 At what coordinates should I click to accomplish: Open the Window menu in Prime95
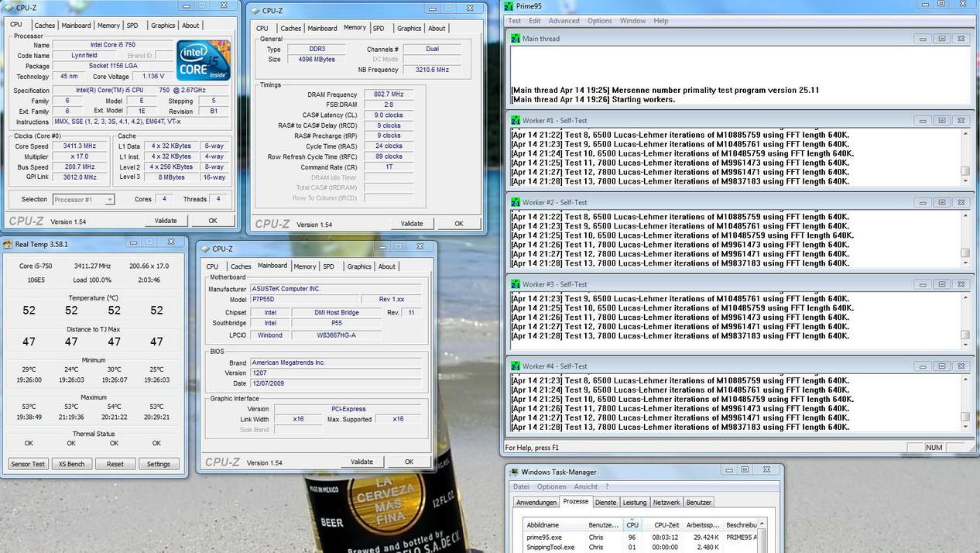632,21
